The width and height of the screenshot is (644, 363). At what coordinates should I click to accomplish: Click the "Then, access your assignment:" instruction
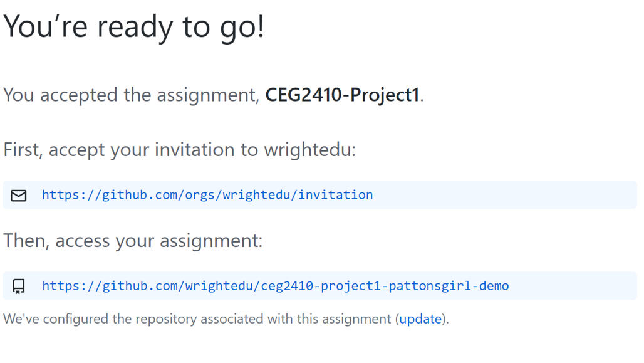pos(133,241)
